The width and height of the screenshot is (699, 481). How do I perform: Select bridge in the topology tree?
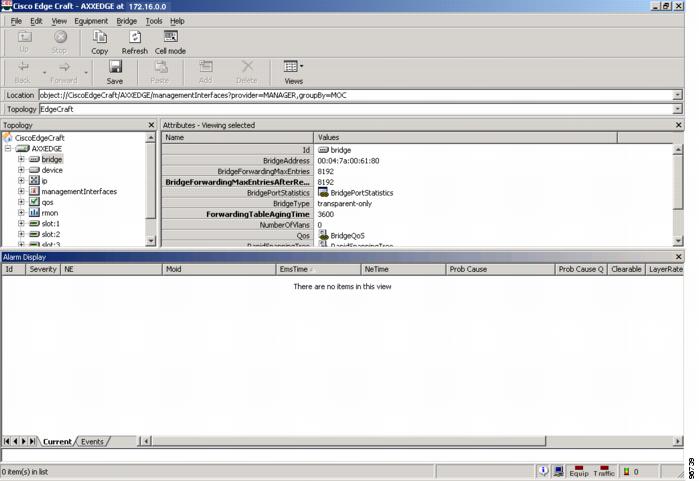tap(52, 159)
